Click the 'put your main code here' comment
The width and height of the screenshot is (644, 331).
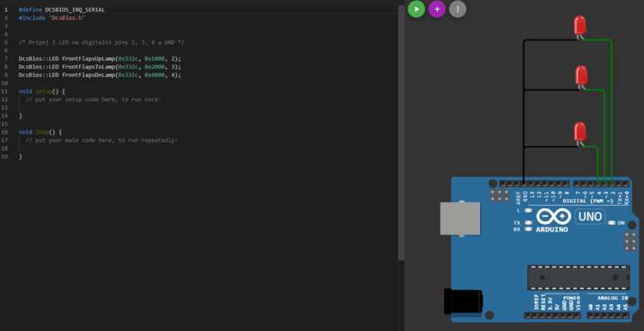(x=101, y=141)
